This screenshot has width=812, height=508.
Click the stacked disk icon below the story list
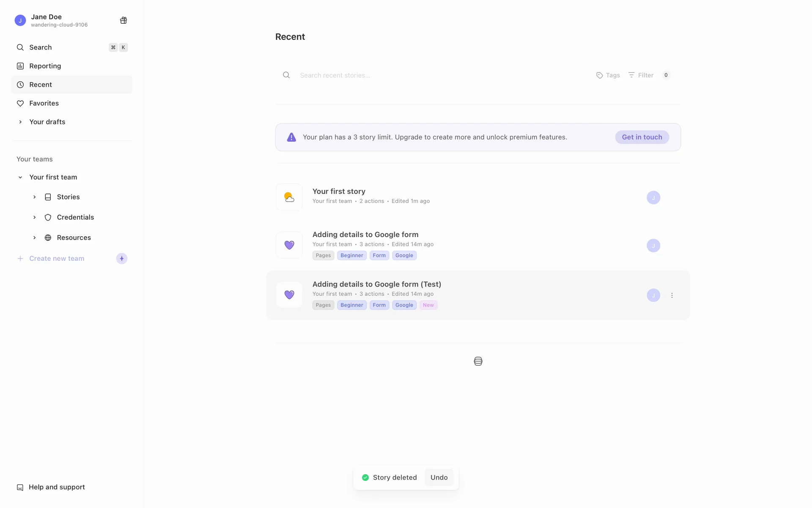pos(478,361)
